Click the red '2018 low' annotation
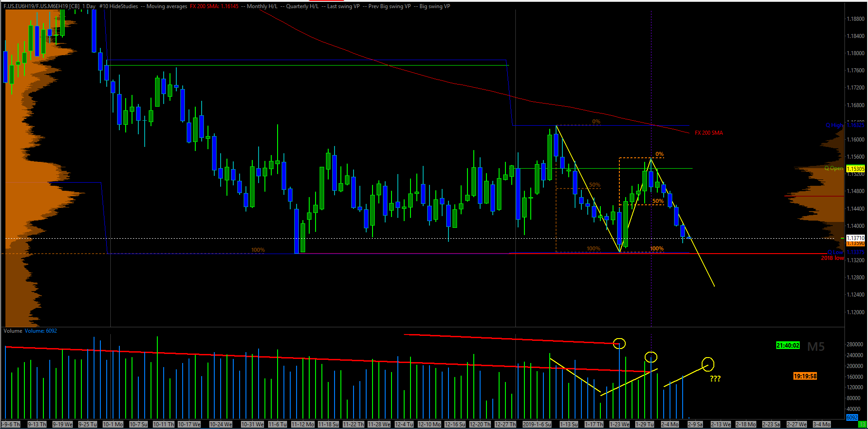Screen dimensions: 868x429 (x=832, y=258)
